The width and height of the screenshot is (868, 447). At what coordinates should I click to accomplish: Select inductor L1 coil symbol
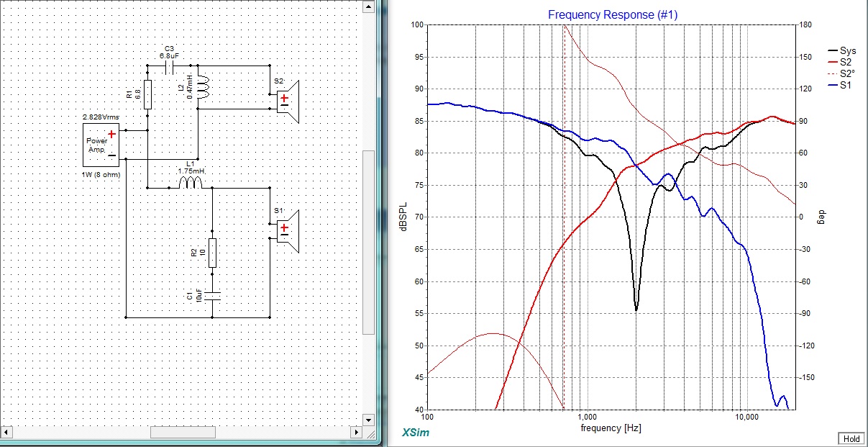191,183
